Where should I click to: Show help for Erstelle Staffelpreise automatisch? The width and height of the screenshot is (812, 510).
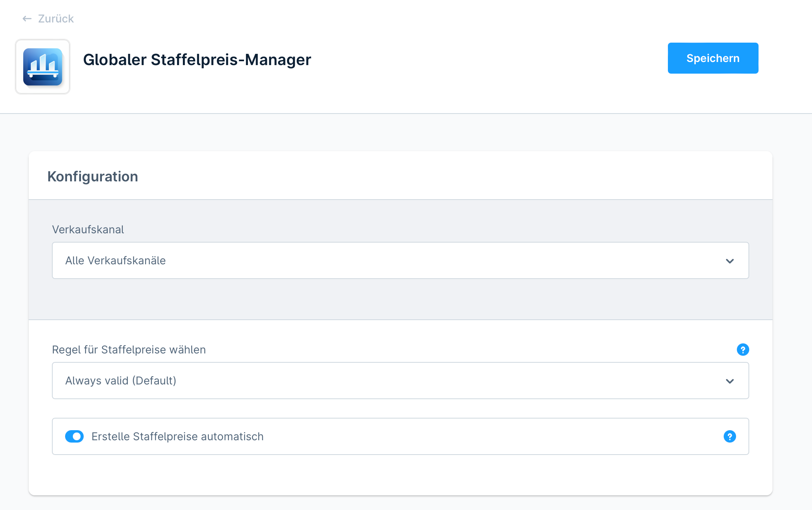click(x=730, y=436)
